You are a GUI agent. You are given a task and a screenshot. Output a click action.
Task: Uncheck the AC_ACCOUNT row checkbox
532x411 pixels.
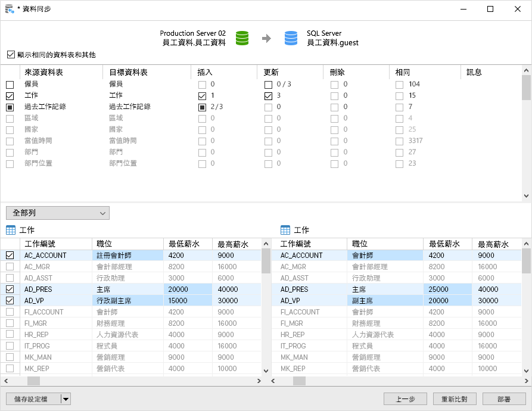coord(10,256)
